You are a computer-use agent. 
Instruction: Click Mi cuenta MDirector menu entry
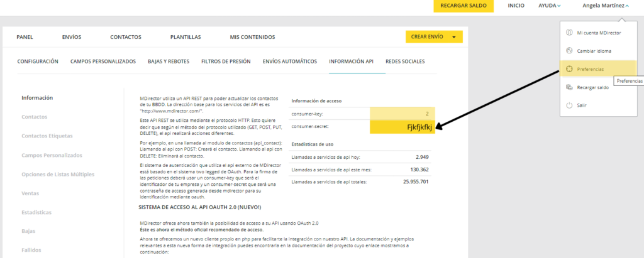tap(599, 33)
